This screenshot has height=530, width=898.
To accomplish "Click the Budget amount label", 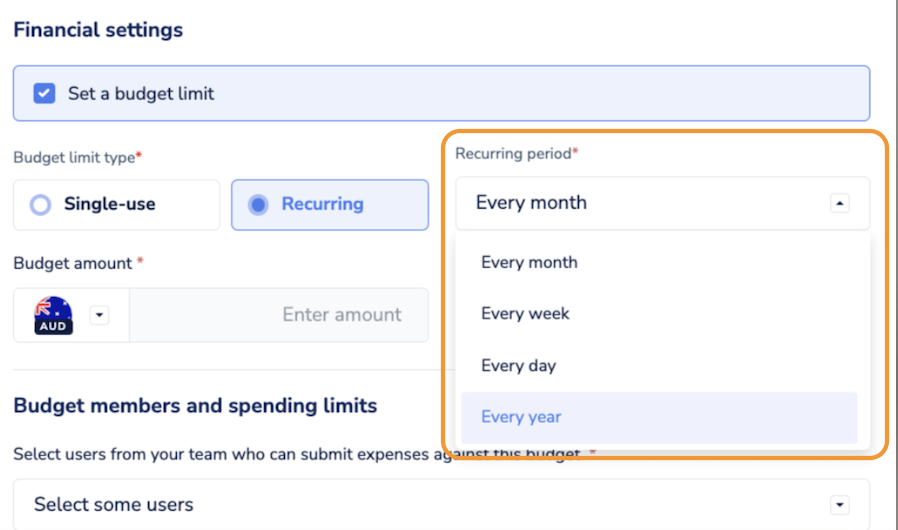I will (76, 263).
